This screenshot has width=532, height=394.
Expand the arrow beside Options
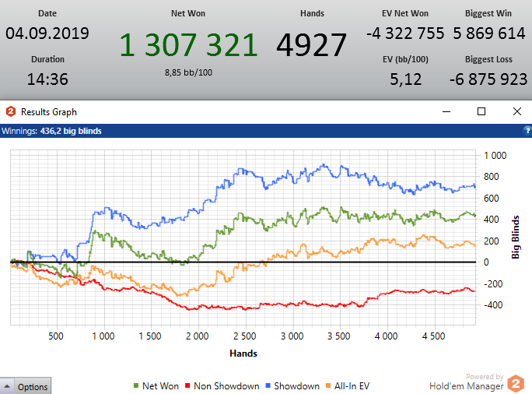click(7, 386)
